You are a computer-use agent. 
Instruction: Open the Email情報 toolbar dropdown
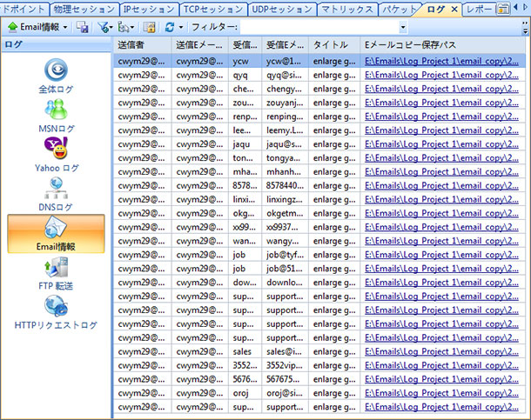click(x=38, y=27)
